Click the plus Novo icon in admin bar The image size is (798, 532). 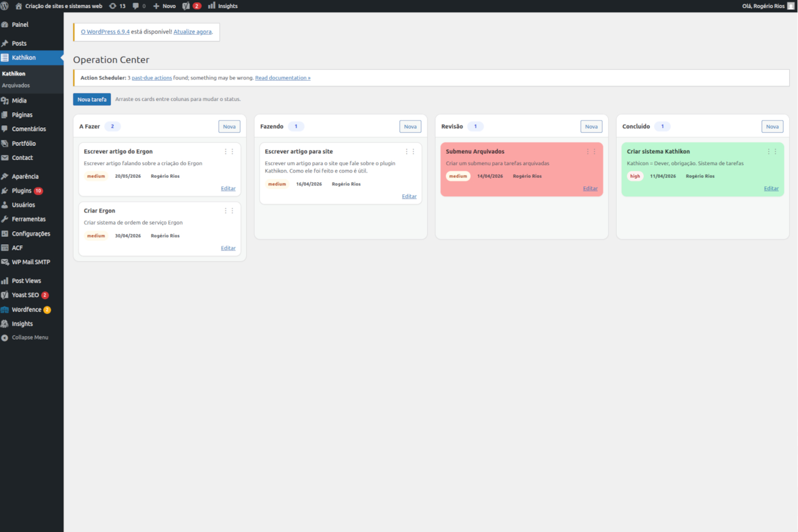tap(156, 6)
